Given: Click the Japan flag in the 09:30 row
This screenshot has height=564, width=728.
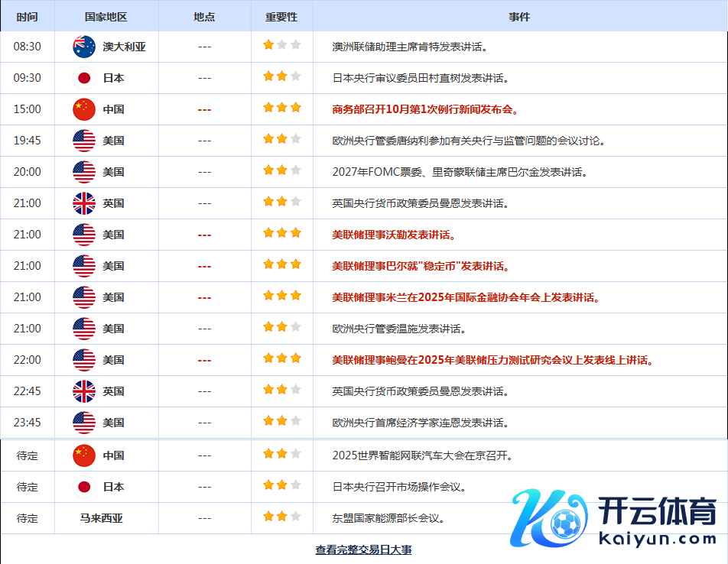Looking at the screenshot, I should (84, 78).
